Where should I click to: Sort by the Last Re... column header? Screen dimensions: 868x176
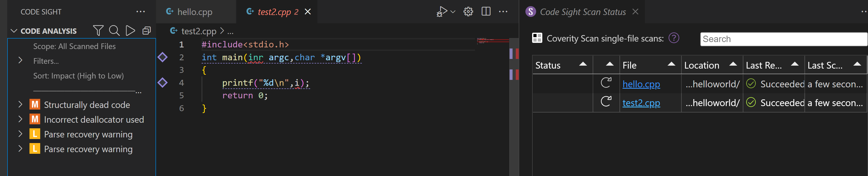(x=773, y=65)
